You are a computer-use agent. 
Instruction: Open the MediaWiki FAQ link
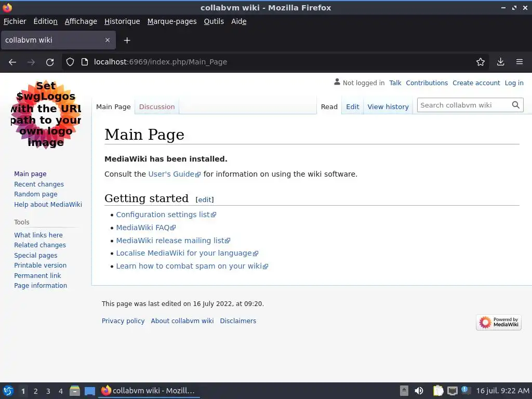[146, 228]
